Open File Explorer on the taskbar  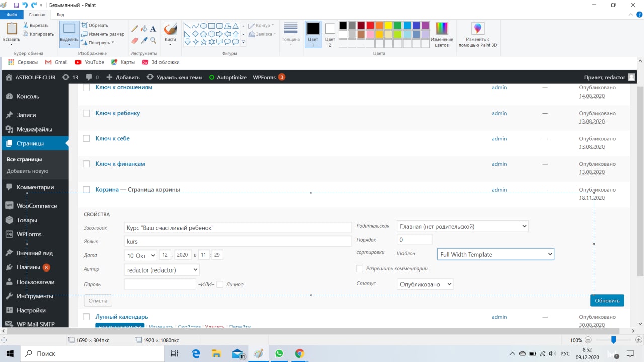pos(216,353)
